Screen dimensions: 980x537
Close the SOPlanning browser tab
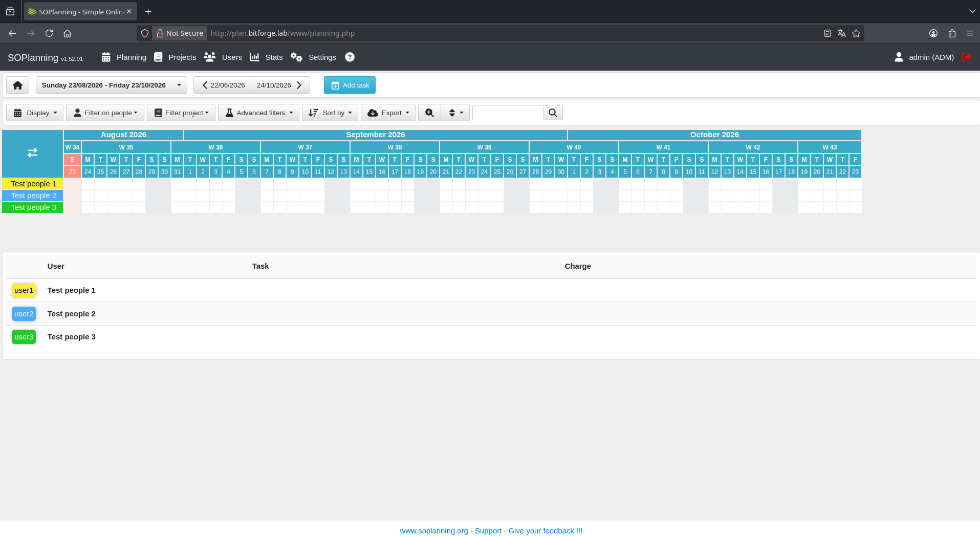pyautogui.click(x=129, y=11)
